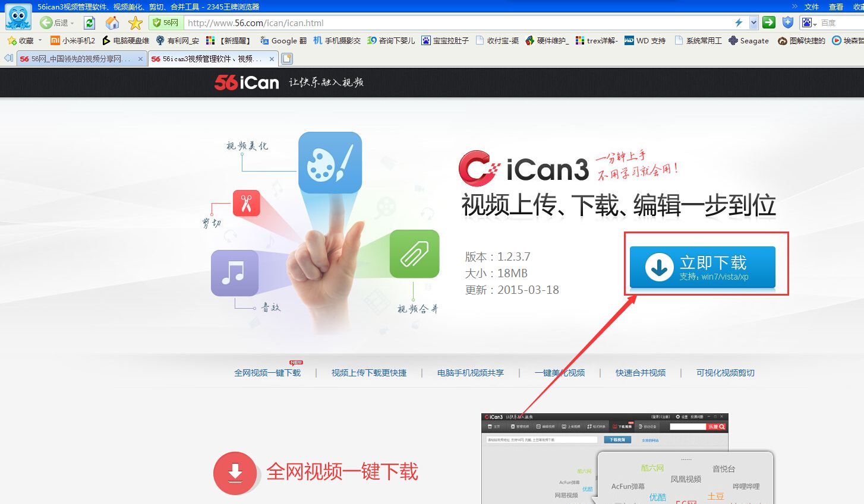The width and height of the screenshot is (864, 504).
Task: Click the green shield 56网 site badge
Action: pos(165,23)
